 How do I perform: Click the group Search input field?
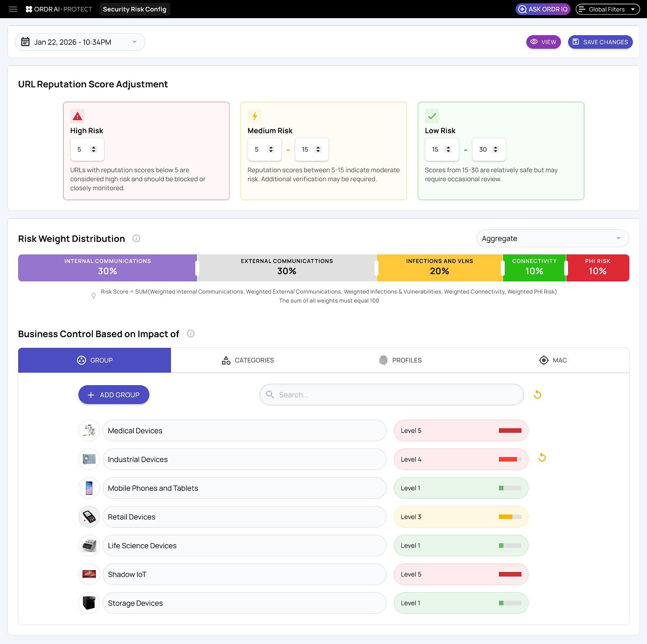(391, 395)
